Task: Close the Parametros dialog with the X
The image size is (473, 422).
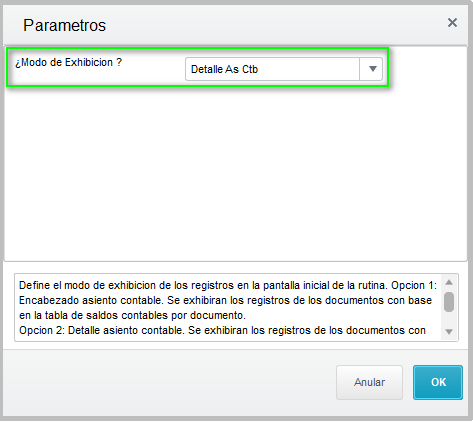Action: (x=452, y=23)
